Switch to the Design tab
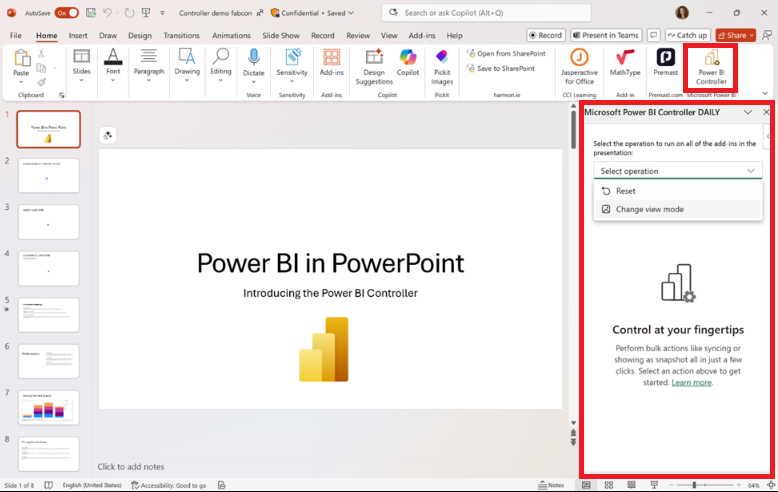This screenshot has width=778, height=492. [x=140, y=35]
